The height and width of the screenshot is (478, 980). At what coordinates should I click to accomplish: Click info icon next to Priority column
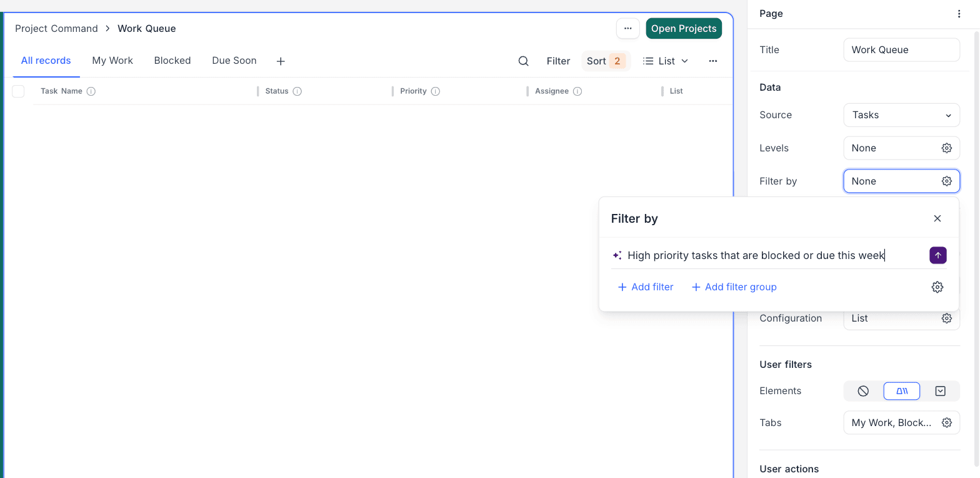tap(436, 91)
